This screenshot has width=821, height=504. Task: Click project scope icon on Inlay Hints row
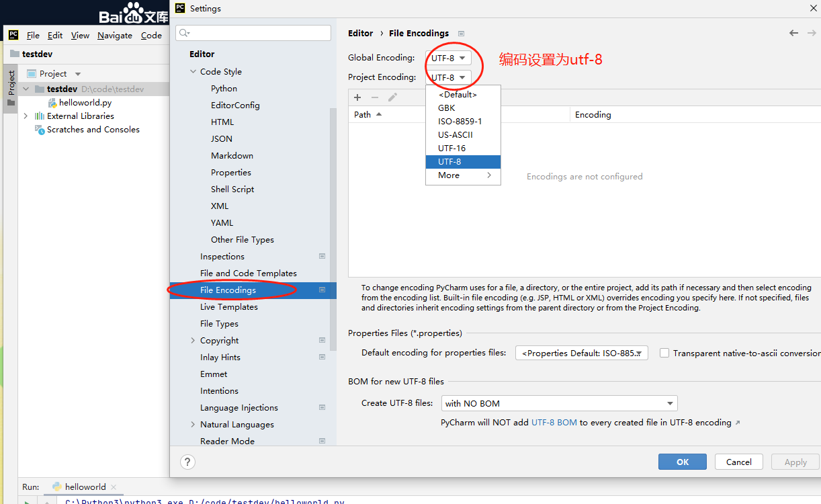[322, 357]
